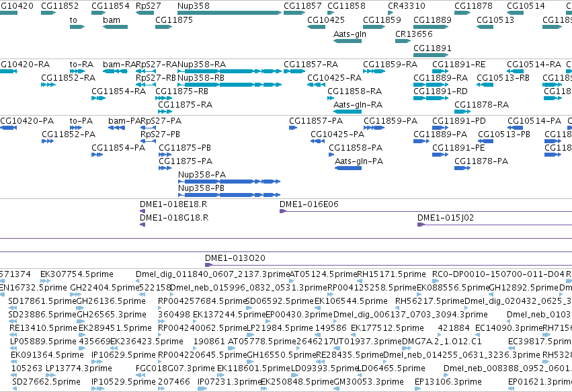Image resolution: width=572 pixels, height=392 pixels.
Task: Select the CR43310 gene label
Action: pyautogui.click(x=407, y=6)
